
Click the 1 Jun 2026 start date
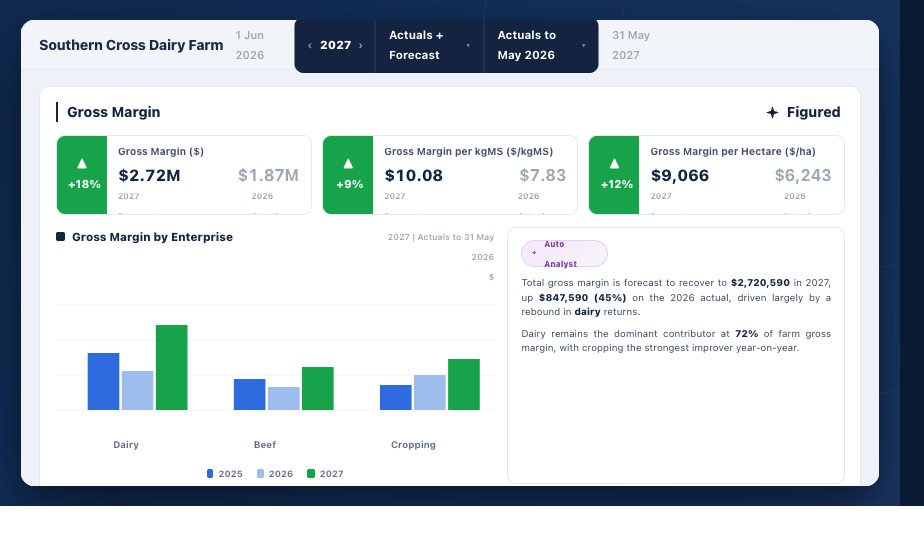tap(249, 45)
